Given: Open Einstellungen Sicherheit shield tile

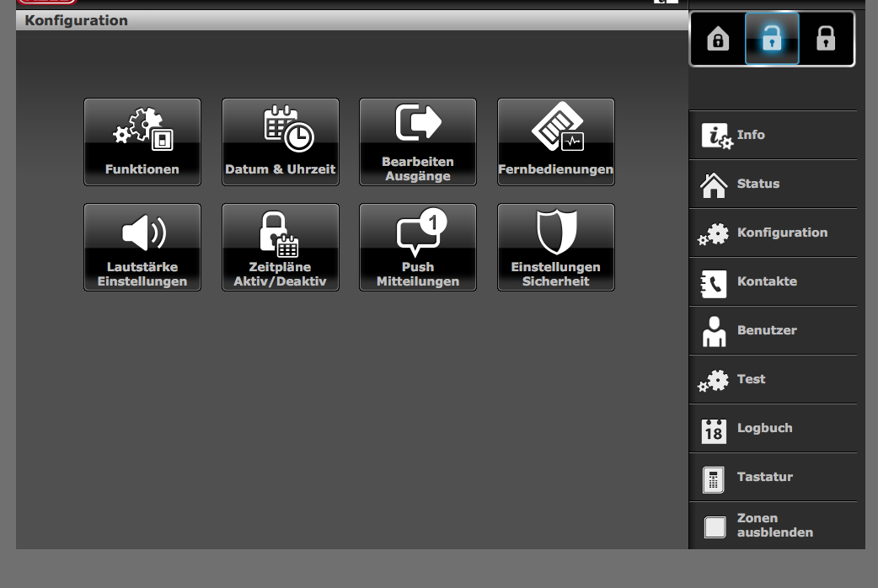Looking at the screenshot, I should [x=556, y=247].
